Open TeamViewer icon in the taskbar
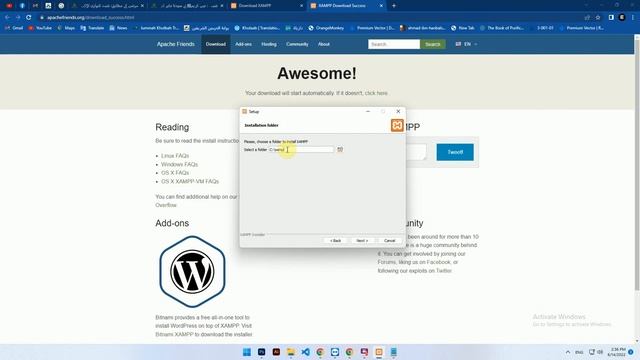The height and width of the screenshot is (360, 640). point(335,352)
